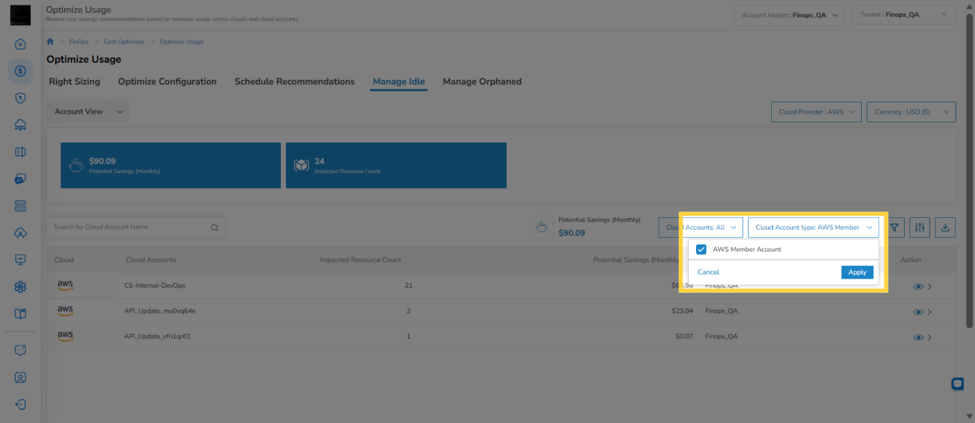The height and width of the screenshot is (423, 975).
Task: Click the 24 Impacted Resource Count card
Action: pyautogui.click(x=396, y=165)
